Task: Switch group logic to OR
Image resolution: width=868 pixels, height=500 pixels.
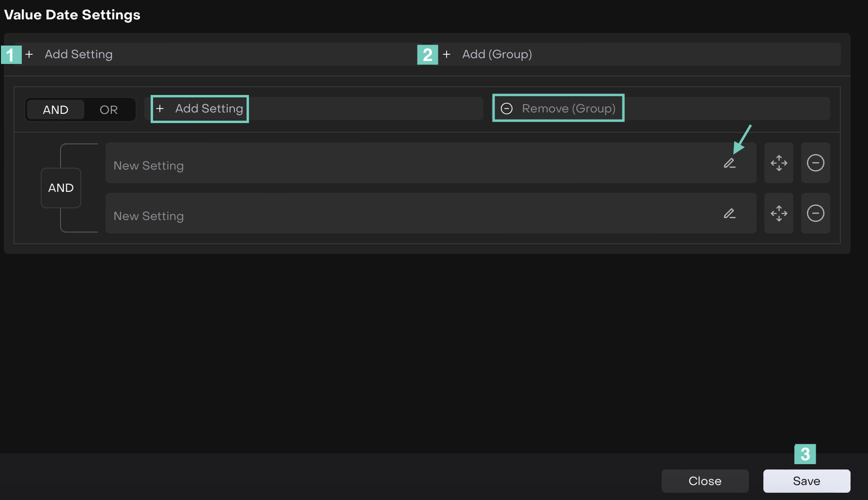Action: click(x=108, y=110)
